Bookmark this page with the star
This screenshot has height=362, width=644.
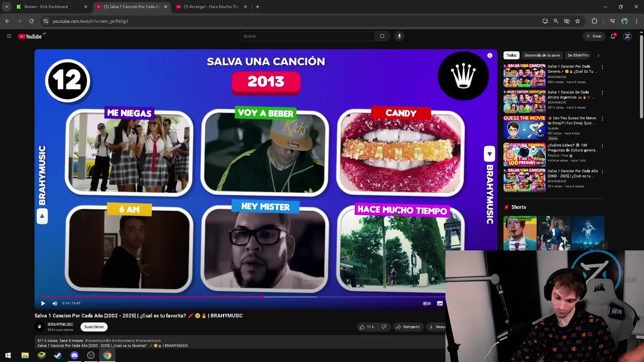tap(578, 21)
